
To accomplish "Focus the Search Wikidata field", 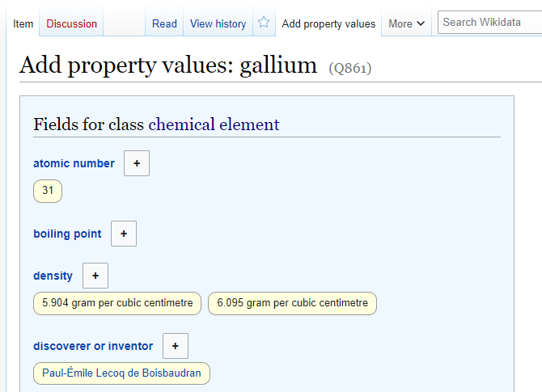I will pos(490,22).
